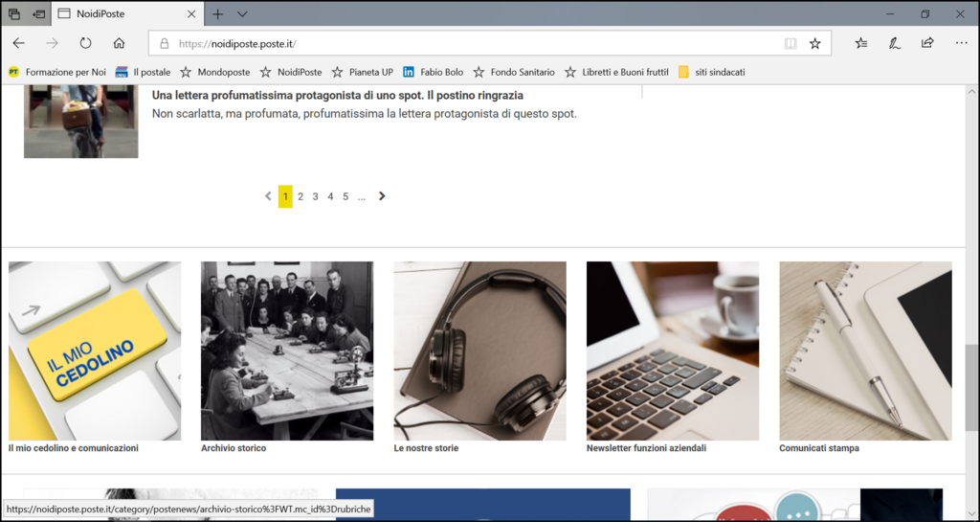This screenshot has width=980, height=522.
Task: Click Newsletter funzioni aziendali link
Action: (x=647, y=448)
